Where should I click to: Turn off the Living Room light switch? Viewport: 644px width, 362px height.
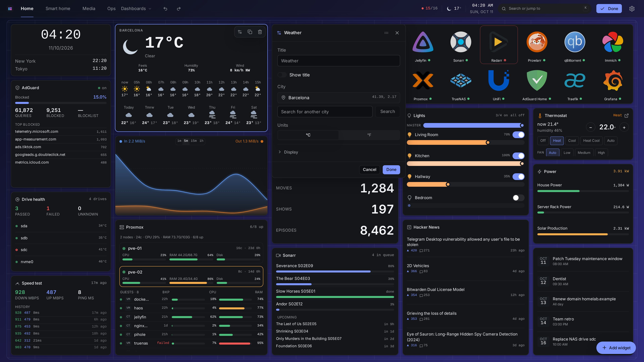[519, 135]
